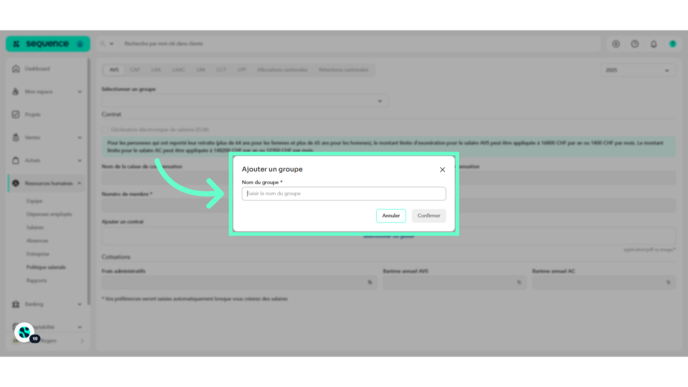Focus the Nom du groupe input field
This screenshot has width=688, height=387.
coord(344,194)
